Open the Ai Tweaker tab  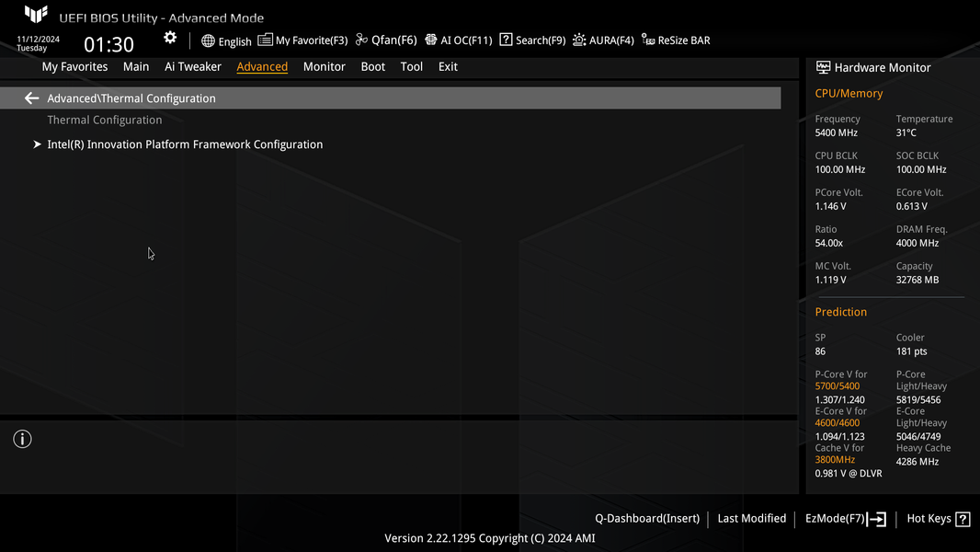point(192,66)
